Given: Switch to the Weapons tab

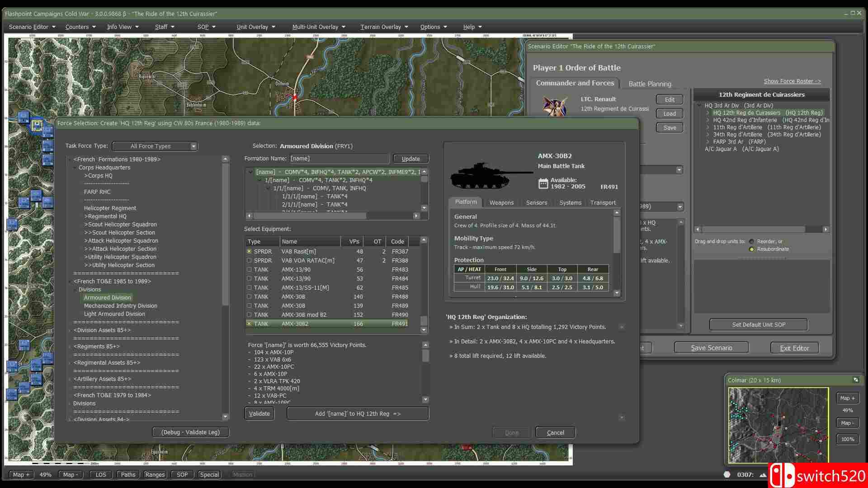Looking at the screenshot, I should coord(501,202).
